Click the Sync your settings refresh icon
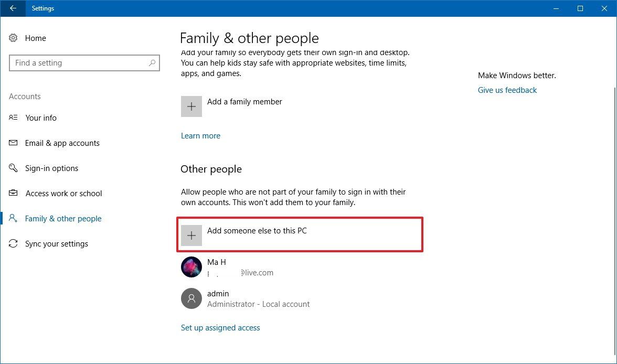This screenshot has height=364, width=617. (x=13, y=243)
